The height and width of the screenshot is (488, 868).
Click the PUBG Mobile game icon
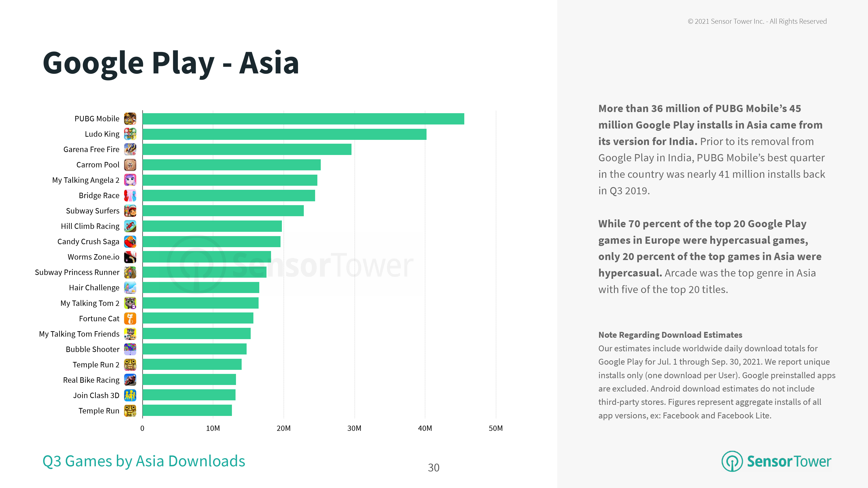click(130, 119)
